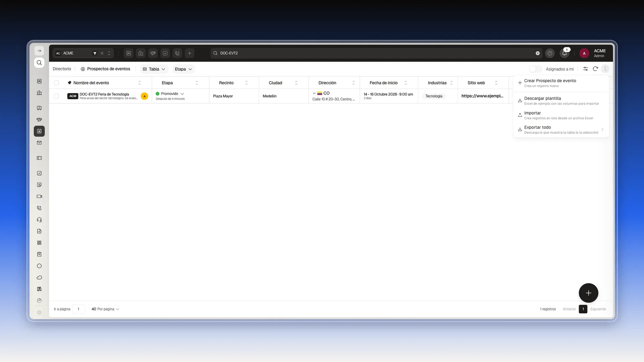Open the mail icon in the sidebar
Screen dimensions: 644x362
[x=39, y=143]
